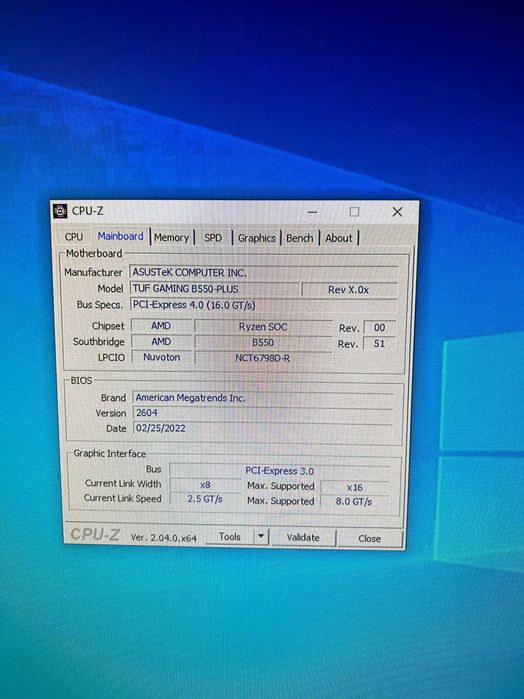Image resolution: width=524 pixels, height=699 pixels.
Task: Switch to the SPD tab
Action: (x=213, y=238)
